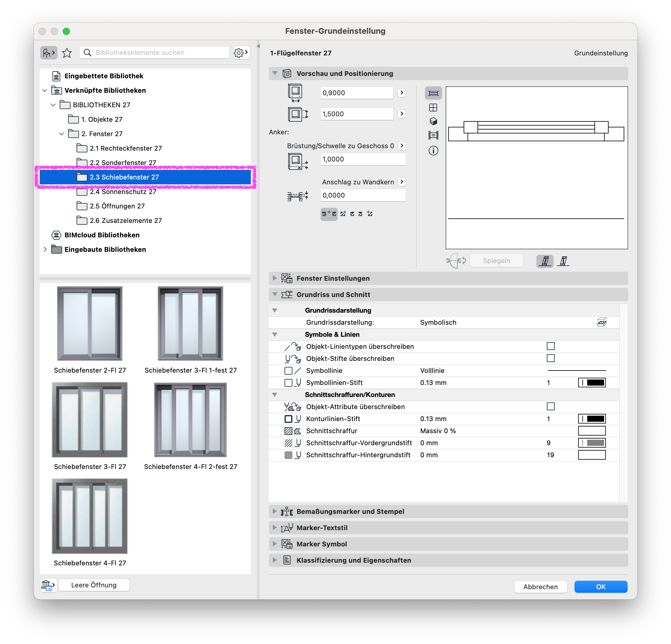Collapse the Vorschau und Positionierung panel
Image resolution: width=671 pixels, height=644 pixels.
(x=275, y=73)
